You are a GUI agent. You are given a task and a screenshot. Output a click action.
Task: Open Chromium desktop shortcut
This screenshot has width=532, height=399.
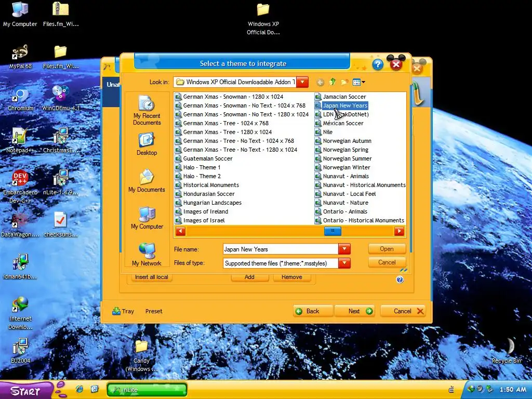click(20, 99)
